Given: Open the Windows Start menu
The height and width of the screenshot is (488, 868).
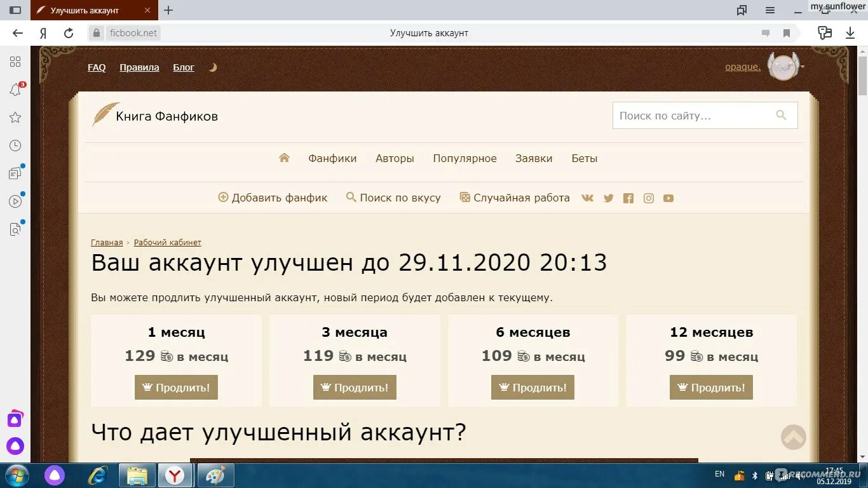Looking at the screenshot, I should [17, 475].
